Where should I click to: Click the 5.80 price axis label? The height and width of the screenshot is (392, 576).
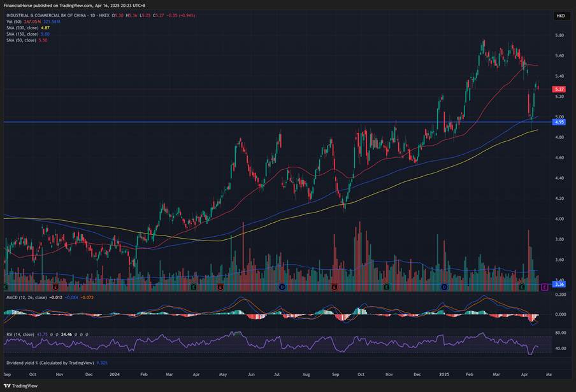click(559, 35)
